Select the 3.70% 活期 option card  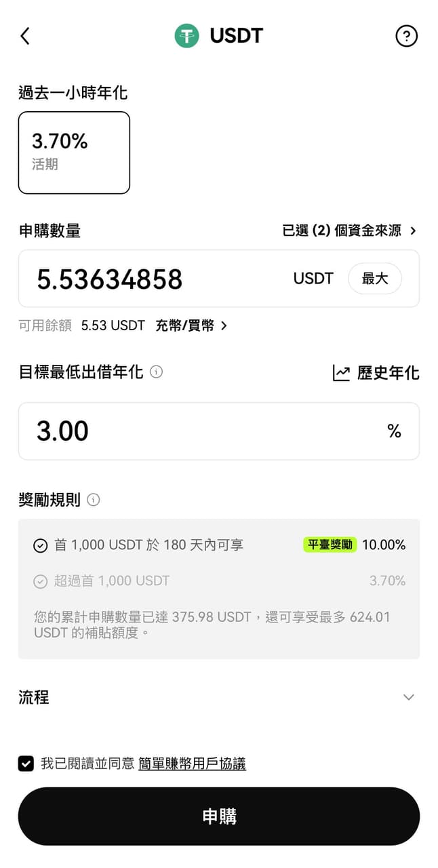click(x=74, y=153)
